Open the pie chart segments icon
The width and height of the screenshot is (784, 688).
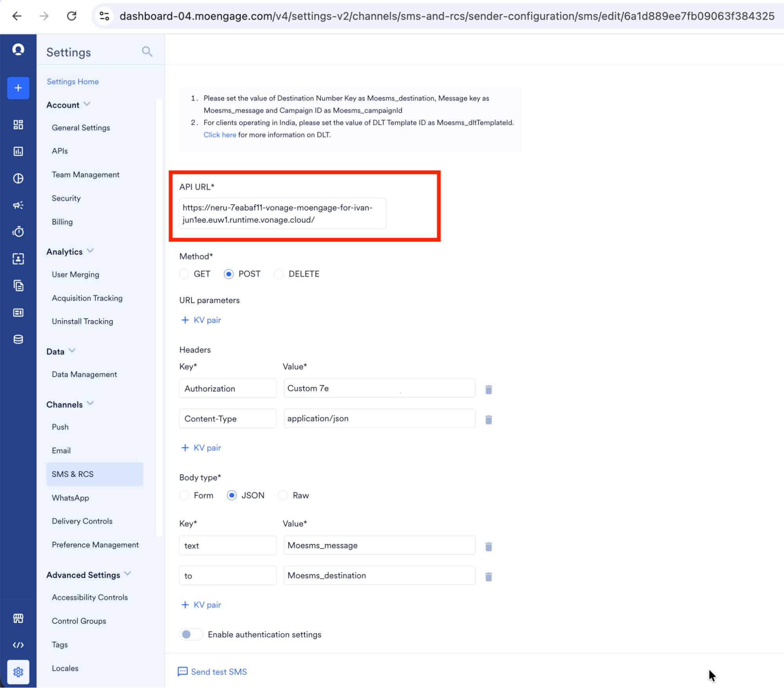tap(18, 179)
